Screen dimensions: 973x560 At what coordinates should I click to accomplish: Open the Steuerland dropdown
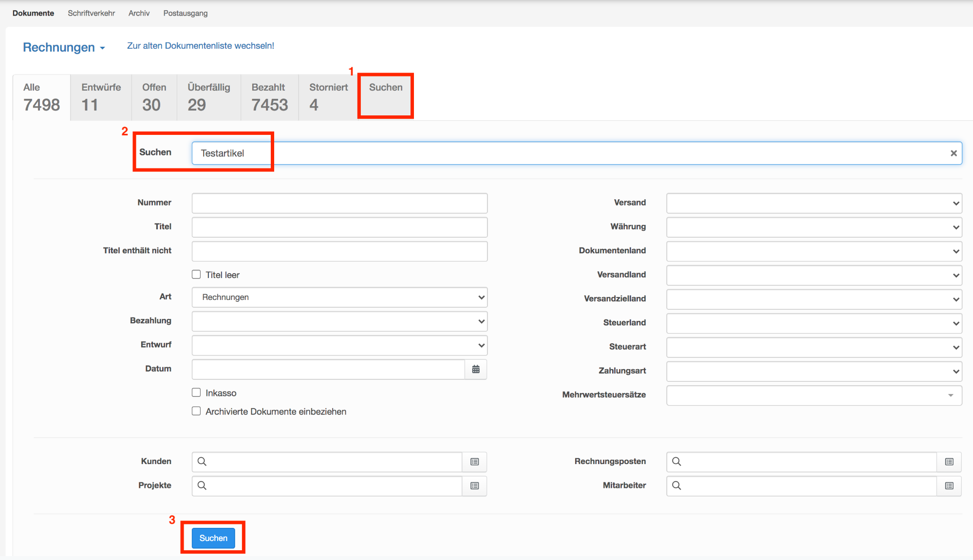[x=814, y=323]
